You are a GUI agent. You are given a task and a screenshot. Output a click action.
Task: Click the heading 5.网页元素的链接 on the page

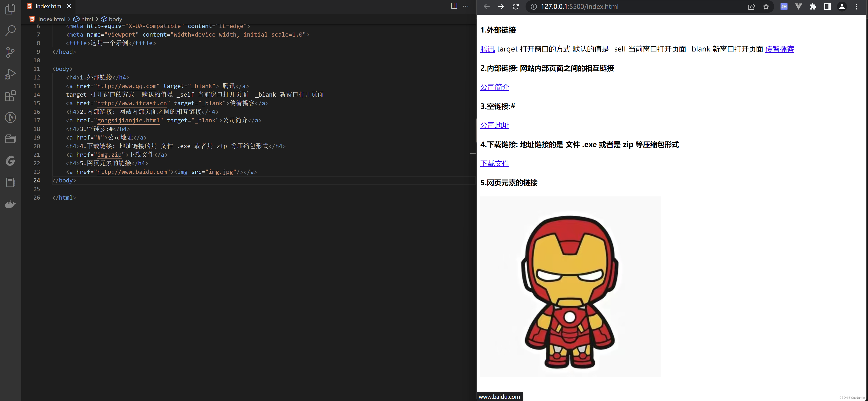509,183
